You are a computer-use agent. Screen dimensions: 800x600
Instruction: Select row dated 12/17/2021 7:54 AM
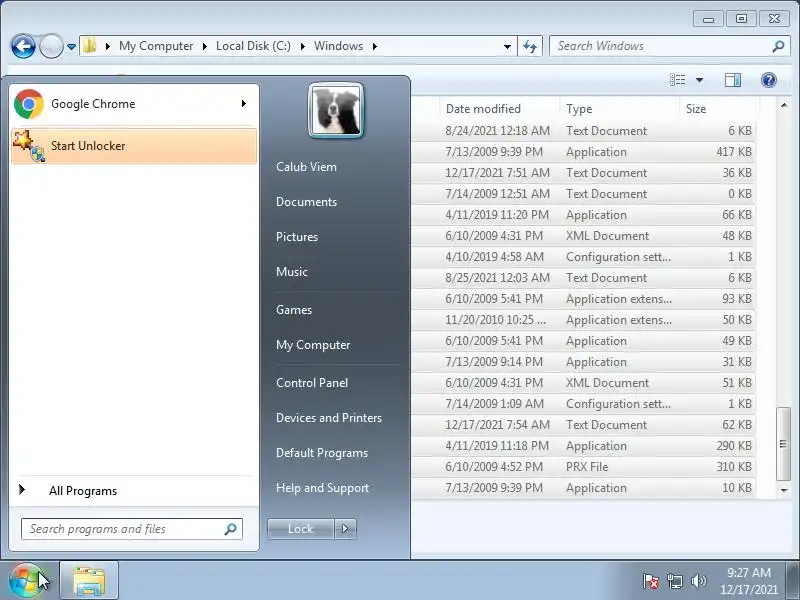pos(584,425)
